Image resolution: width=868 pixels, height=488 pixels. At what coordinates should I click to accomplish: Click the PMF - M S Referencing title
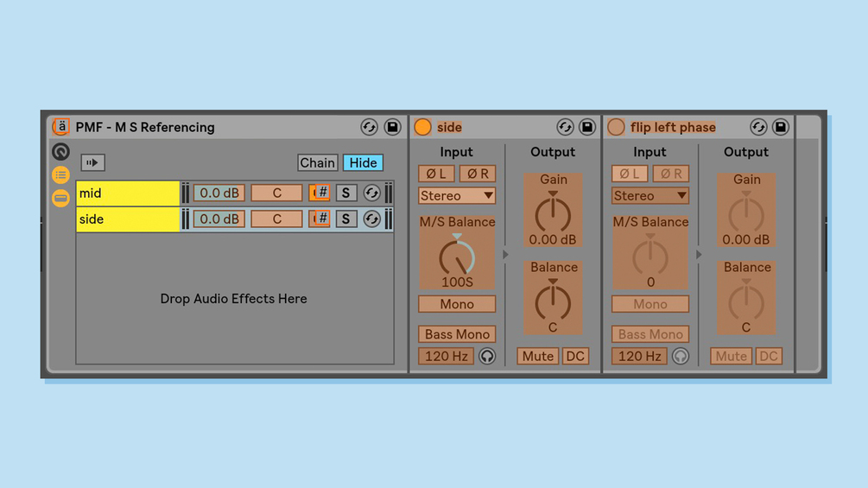tap(145, 127)
